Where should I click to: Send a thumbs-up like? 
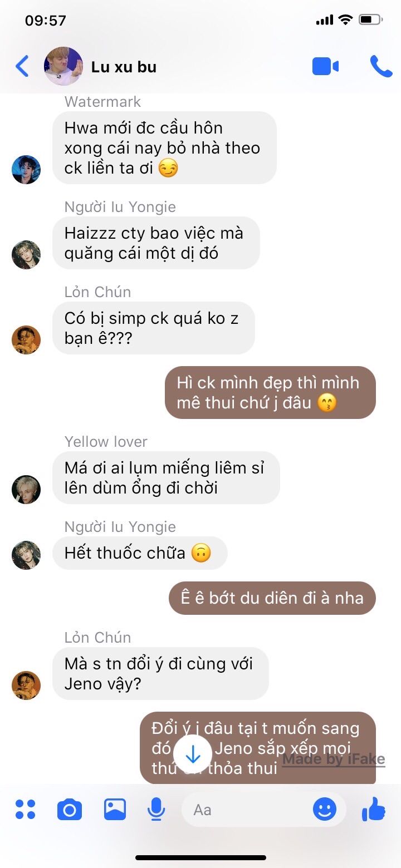pos(374,809)
